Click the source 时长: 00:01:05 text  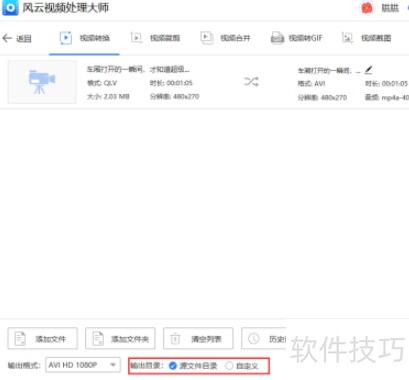tap(171, 83)
